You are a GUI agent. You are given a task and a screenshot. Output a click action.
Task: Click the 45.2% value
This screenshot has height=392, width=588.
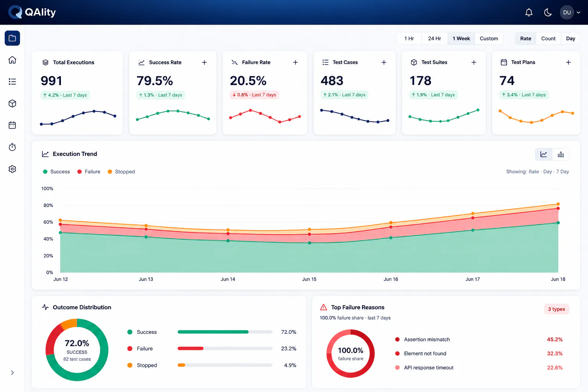[x=555, y=340]
